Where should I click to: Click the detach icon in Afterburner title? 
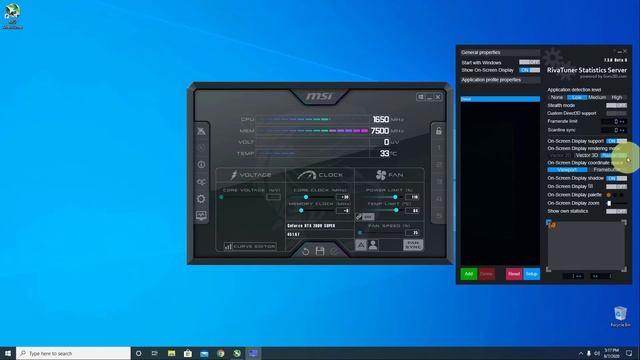click(x=421, y=97)
